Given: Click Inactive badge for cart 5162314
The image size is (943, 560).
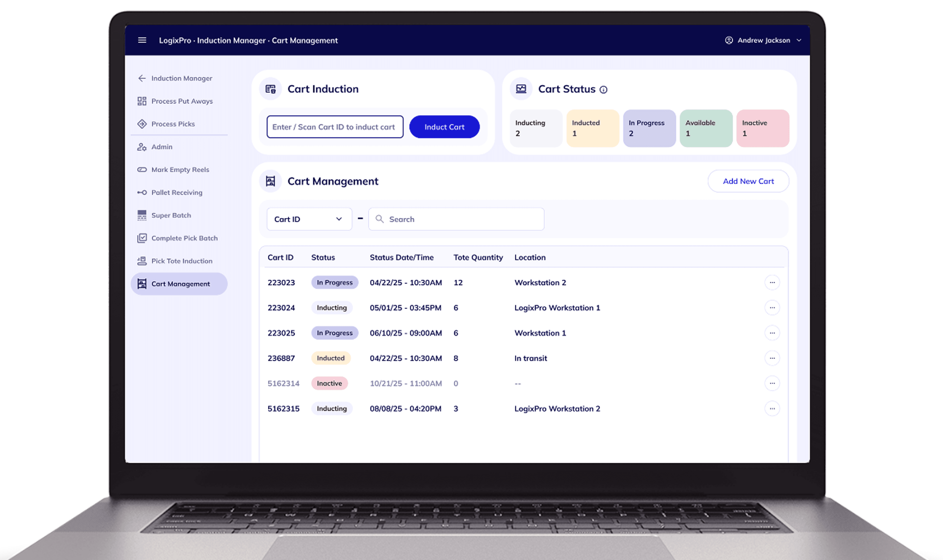Looking at the screenshot, I should point(329,383).
